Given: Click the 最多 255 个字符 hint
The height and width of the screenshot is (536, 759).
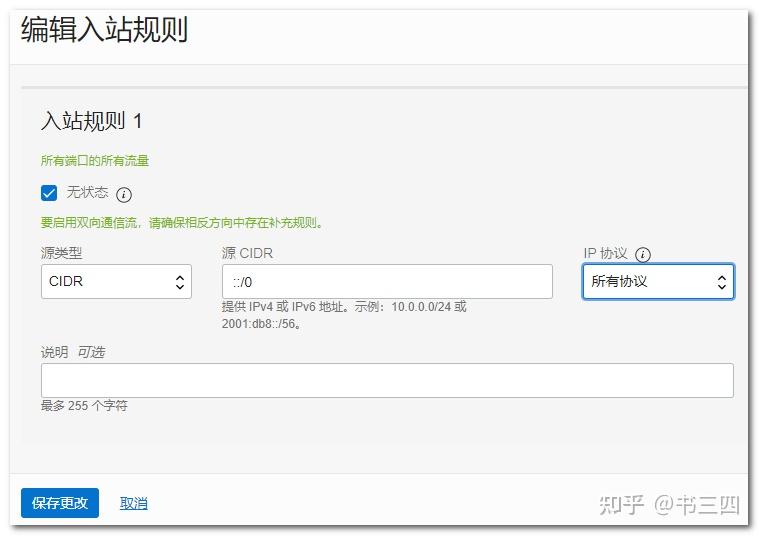Looking at the screenshot, I should click(84, 406).
